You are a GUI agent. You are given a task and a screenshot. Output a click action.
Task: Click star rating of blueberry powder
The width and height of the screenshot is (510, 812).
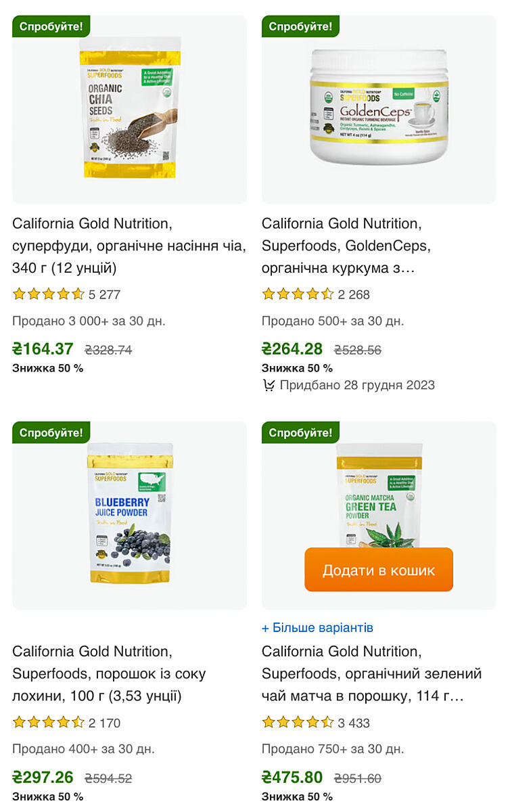coord(48,723)
